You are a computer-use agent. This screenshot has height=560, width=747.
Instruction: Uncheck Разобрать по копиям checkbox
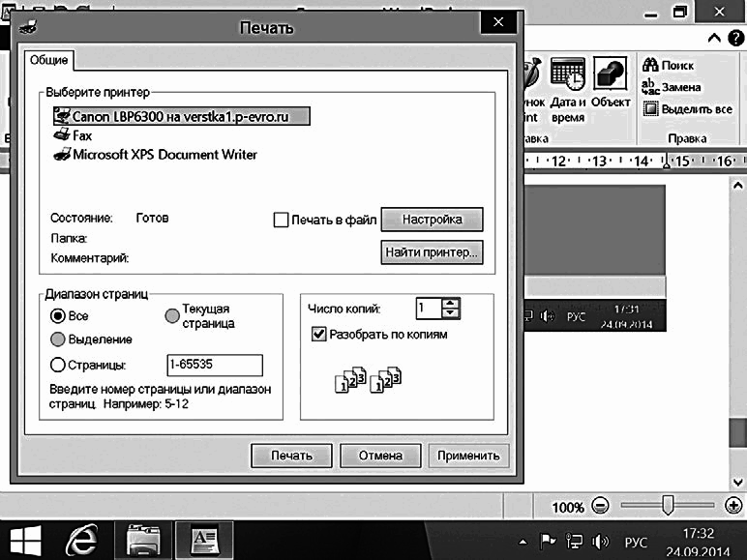(x=318, y=334)
